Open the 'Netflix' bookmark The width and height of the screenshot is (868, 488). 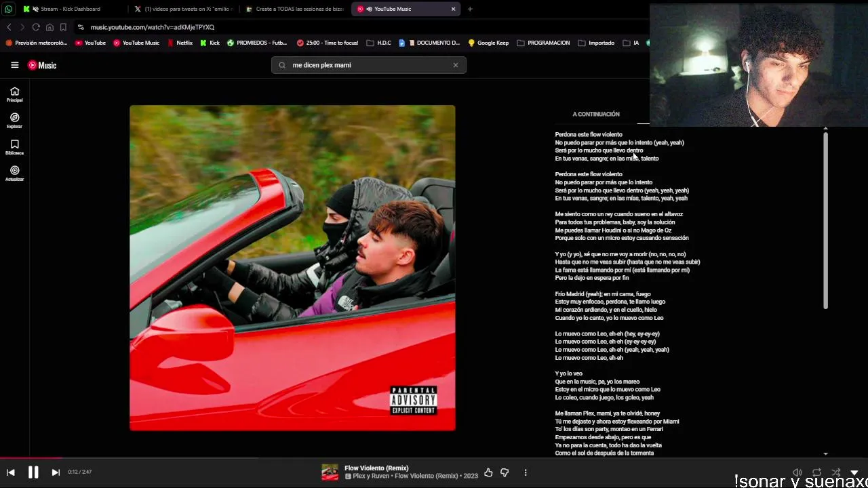click(x=180, y=43)
